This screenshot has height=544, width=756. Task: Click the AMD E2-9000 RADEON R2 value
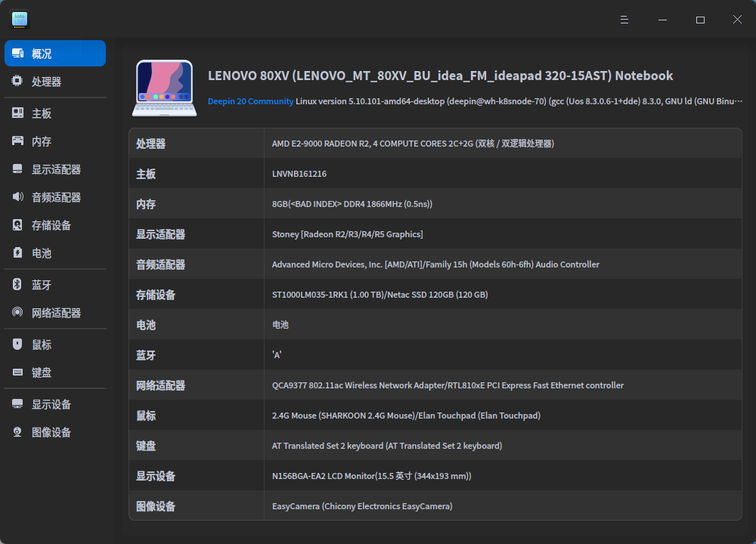(x=413, y=144)
